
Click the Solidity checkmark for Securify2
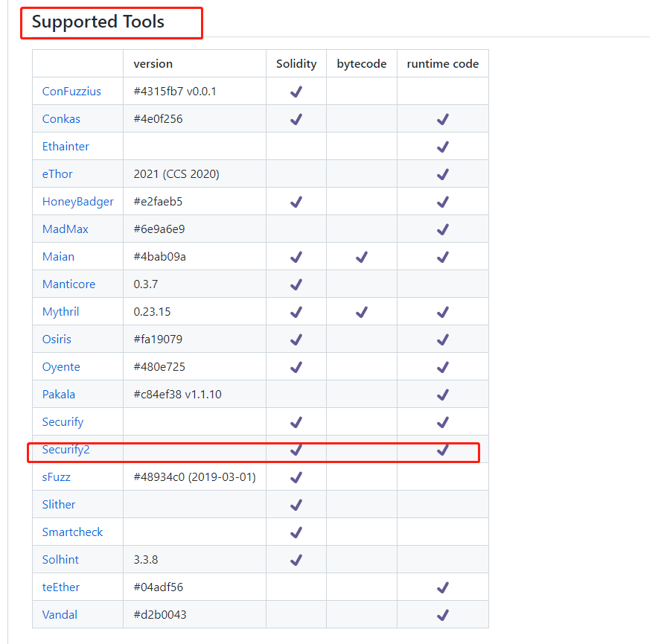click(296, 449)
